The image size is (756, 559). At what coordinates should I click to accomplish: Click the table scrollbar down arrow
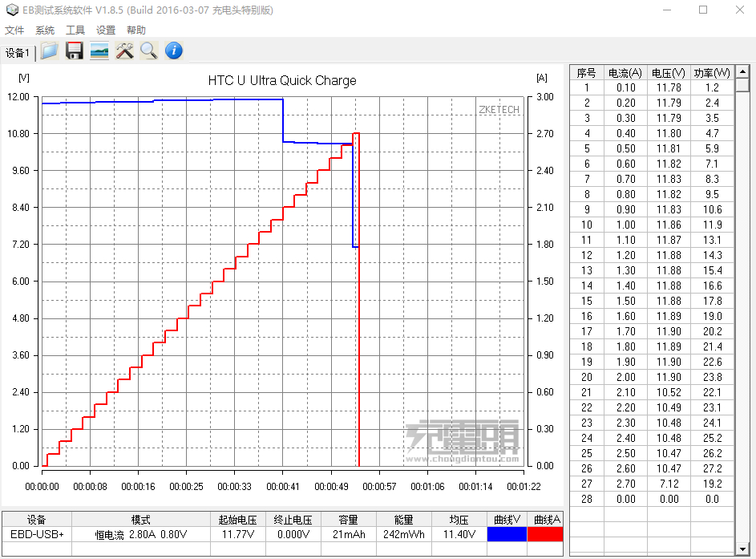pyautogui.click(x=742, y=549)
